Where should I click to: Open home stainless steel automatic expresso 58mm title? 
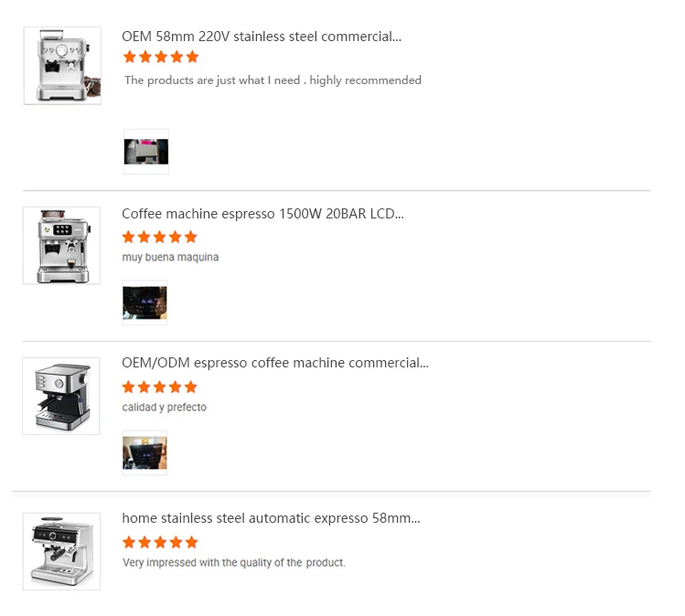point(271,518)
